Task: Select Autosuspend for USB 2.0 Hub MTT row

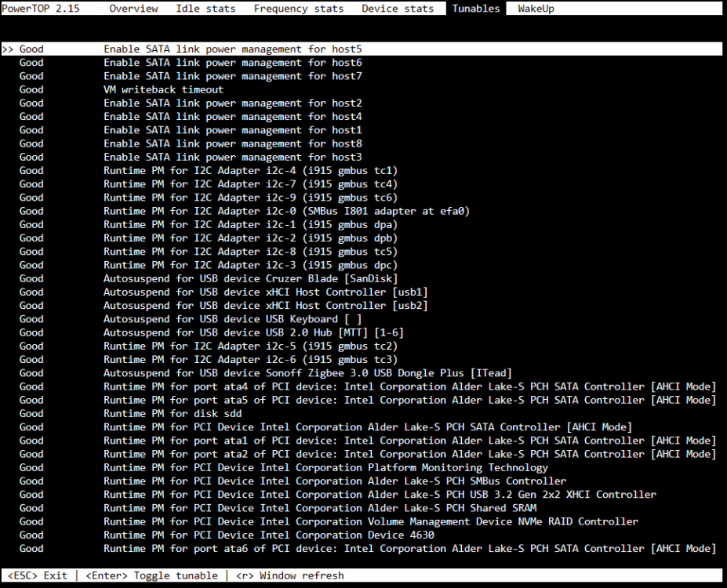Action: [x=362, y=332]
